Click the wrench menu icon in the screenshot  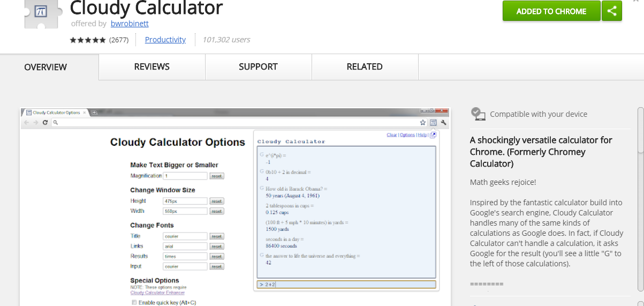(443, 123)
